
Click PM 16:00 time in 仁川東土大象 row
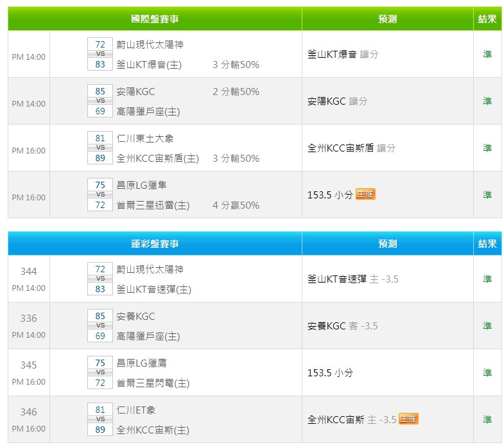coord(29,150)
